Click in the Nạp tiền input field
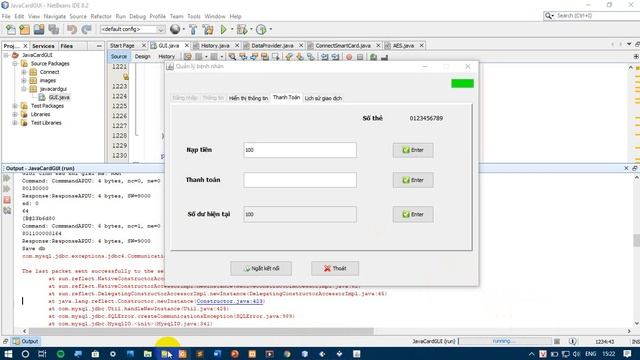 (x=300, y=150)
